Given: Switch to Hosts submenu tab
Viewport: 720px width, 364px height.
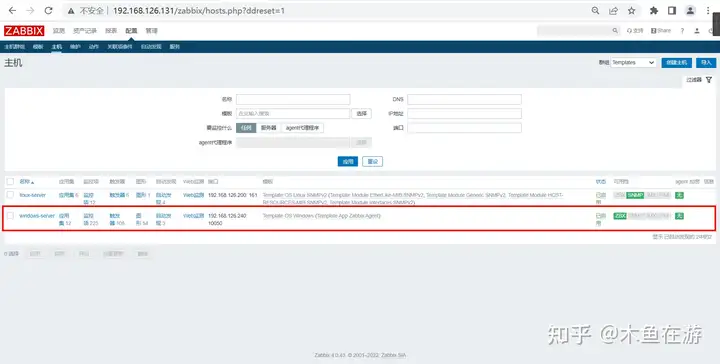Looking at the screenshot, I should tap(56, 47).
